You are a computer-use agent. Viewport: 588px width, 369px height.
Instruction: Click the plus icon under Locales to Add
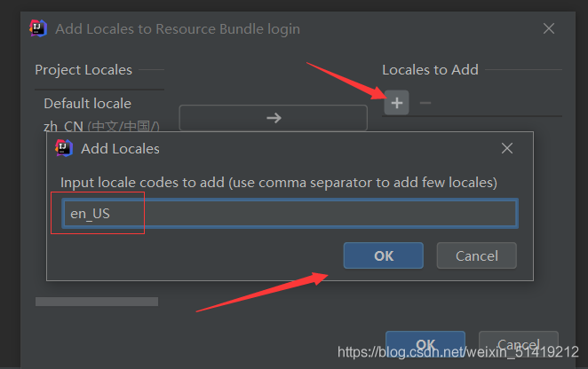pyautogui.click(x=397, y=103)
